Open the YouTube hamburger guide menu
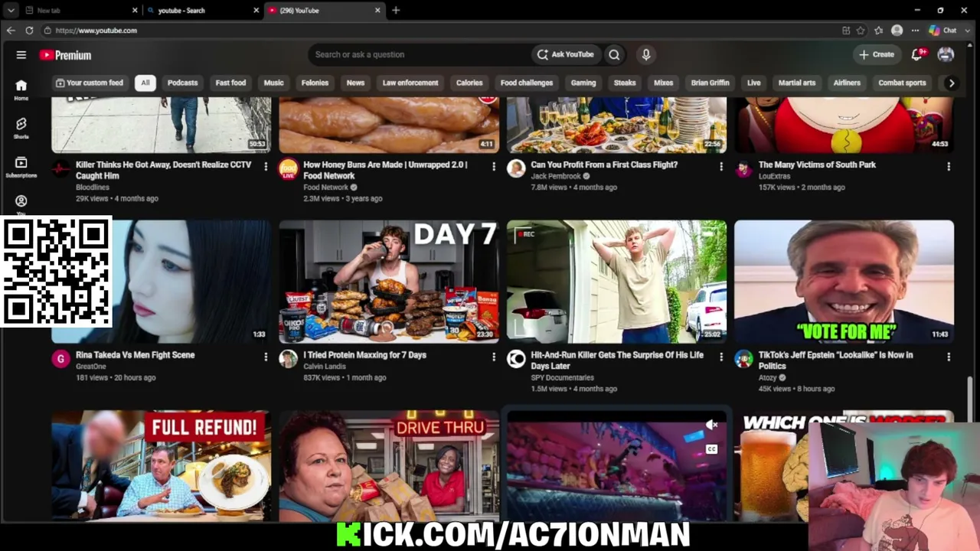Viewport: 980px width, 551px height. pyautogui.click(x=21, y=55)
